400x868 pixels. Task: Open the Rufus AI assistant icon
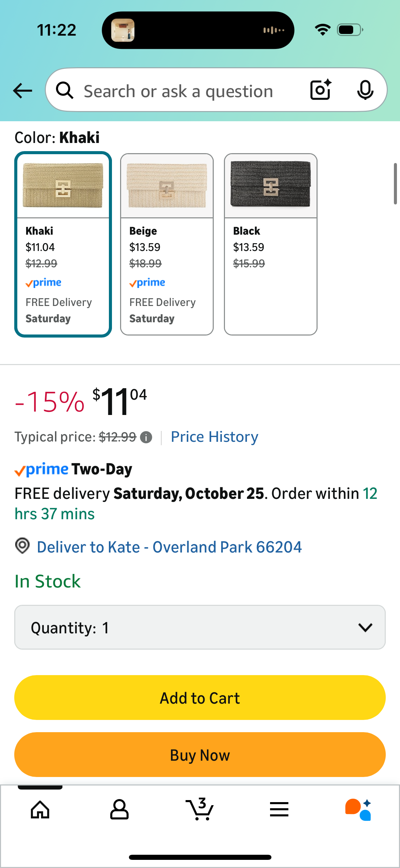pos(358,810)
